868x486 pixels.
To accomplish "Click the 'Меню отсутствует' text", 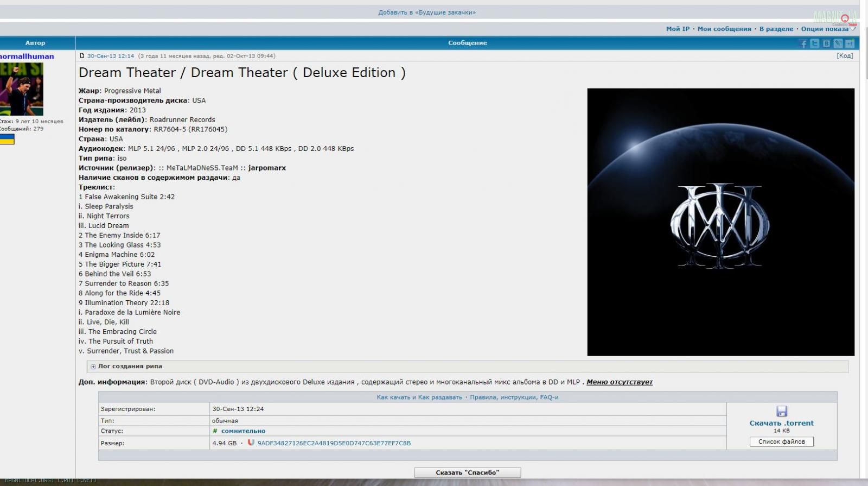I will click(620, 382).
